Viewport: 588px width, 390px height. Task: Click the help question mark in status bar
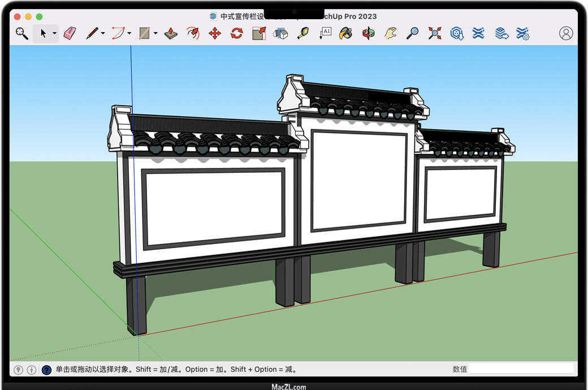(x=47, y=370)
